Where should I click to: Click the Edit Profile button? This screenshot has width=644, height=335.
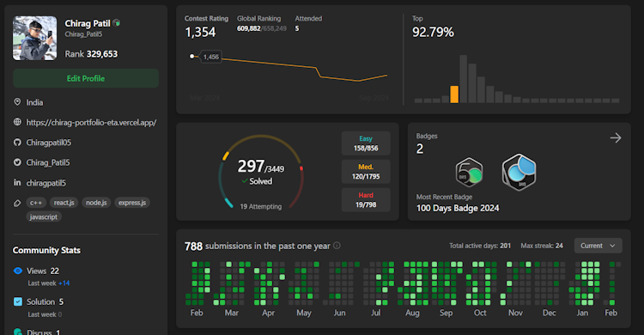85,78
